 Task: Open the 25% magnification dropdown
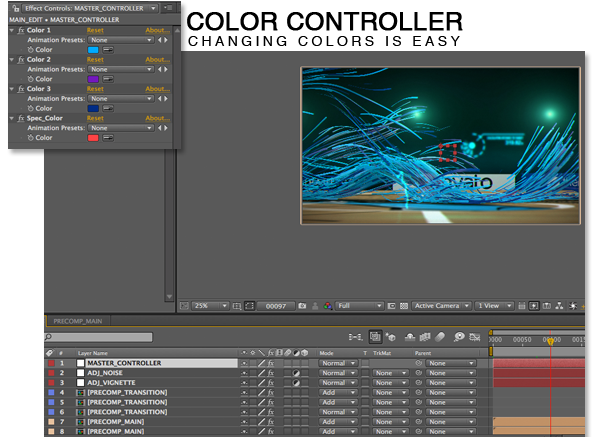210,305
